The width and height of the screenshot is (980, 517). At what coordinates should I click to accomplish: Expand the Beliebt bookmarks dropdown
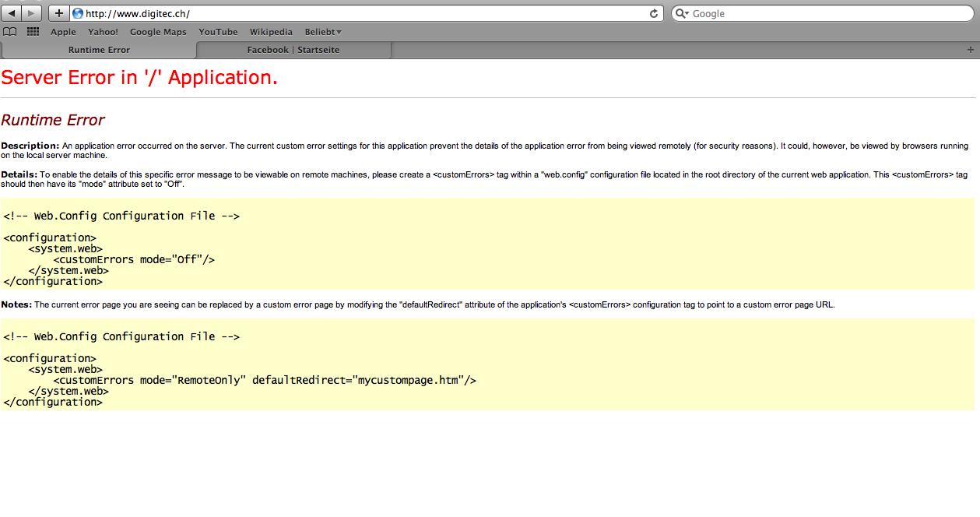click(323, 32)
